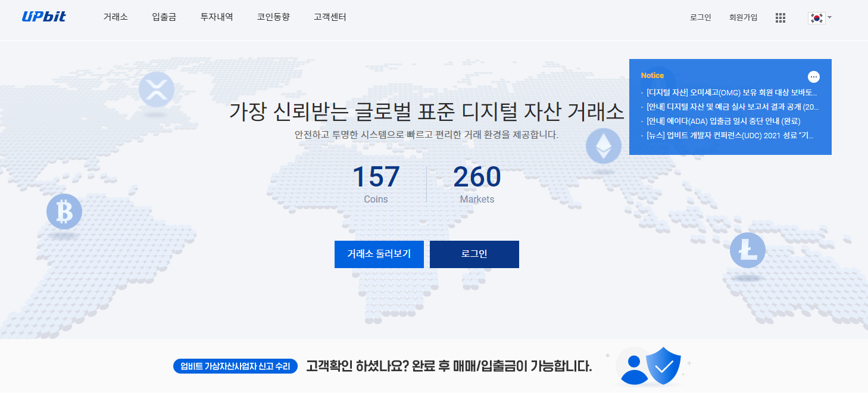Click the Ethereum coin icon
Viewport: 868px width, 398px height.
[604, 146]
